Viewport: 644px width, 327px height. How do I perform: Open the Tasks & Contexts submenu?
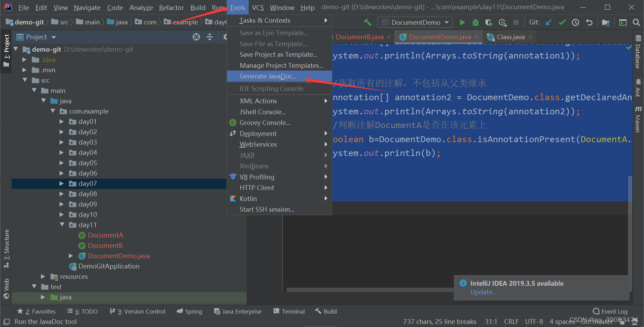coord(279,21)
